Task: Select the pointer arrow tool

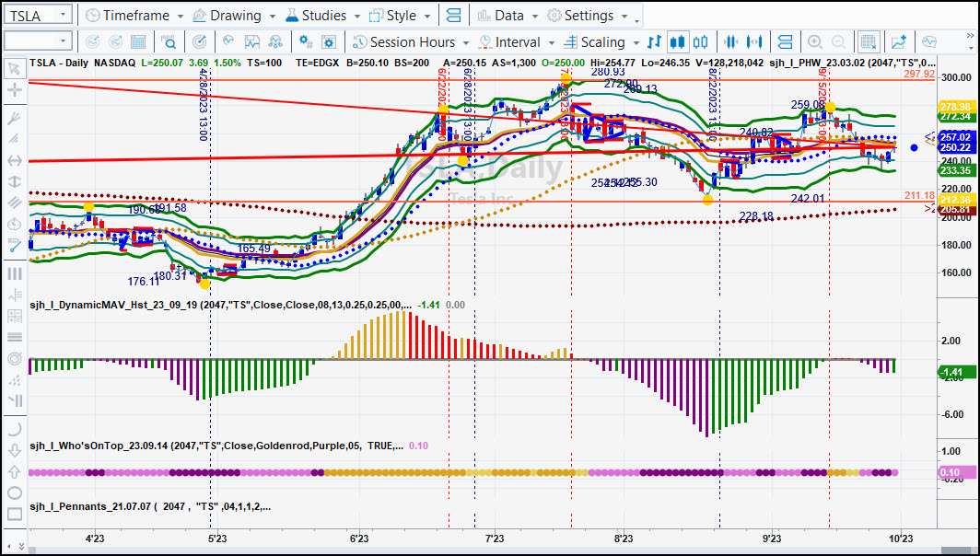Action: [x=15, y=68]
